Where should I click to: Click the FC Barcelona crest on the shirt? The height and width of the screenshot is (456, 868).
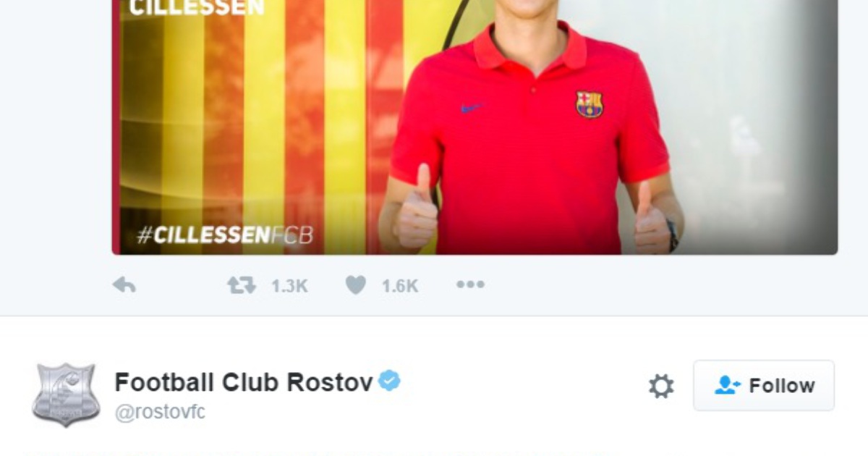590,104
